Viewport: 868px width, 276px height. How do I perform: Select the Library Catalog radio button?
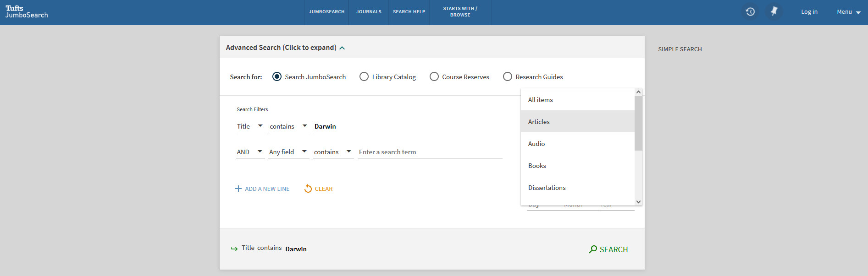pos(364,77)
